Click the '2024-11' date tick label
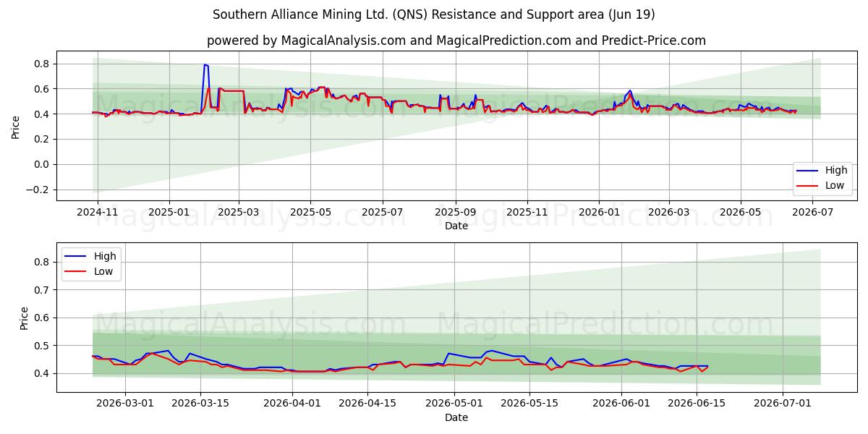 96,213
